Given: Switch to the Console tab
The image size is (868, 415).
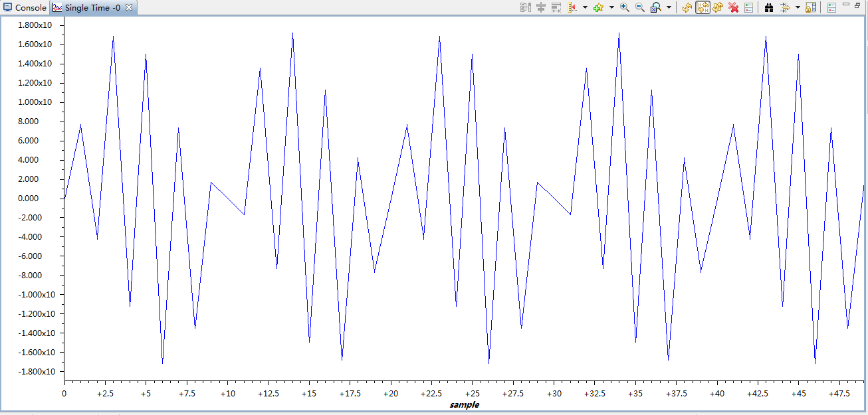Looking at the screenshot, I should click(x=25, y=8).
